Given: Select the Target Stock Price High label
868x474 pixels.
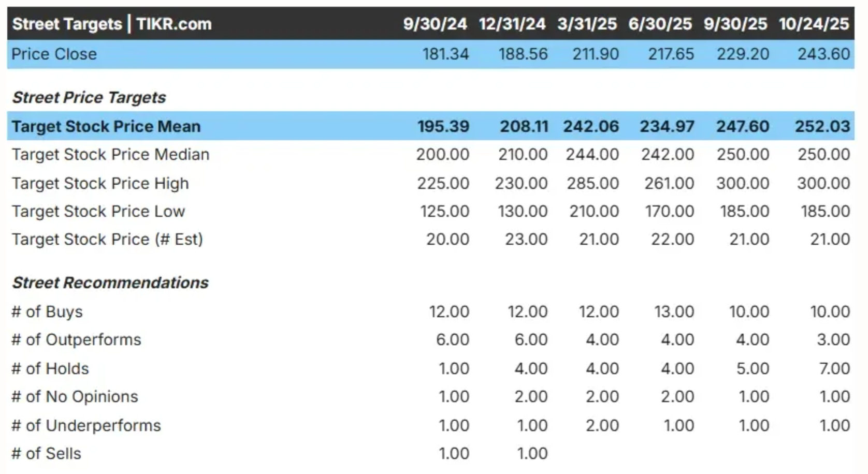Looking at the screenshot, I should 100,183.
